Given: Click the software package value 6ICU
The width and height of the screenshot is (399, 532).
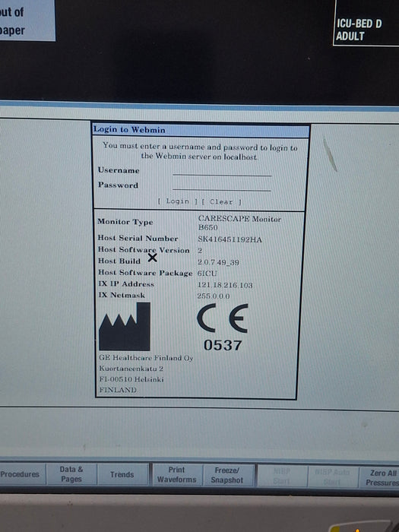Looking at the screenshot, I should pos(207,273).
